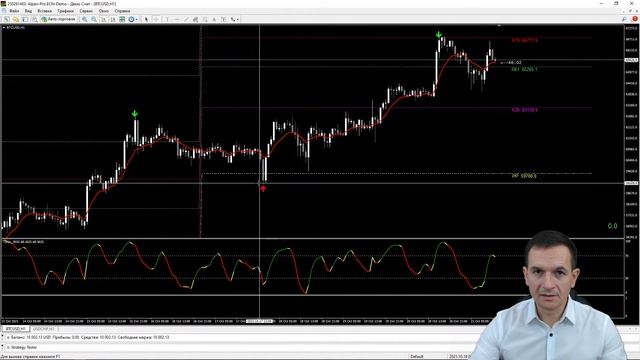Screen dimensions: 640x360
Task: Select the text A tool
Action: pyautogui.click(x=214, y=19)
